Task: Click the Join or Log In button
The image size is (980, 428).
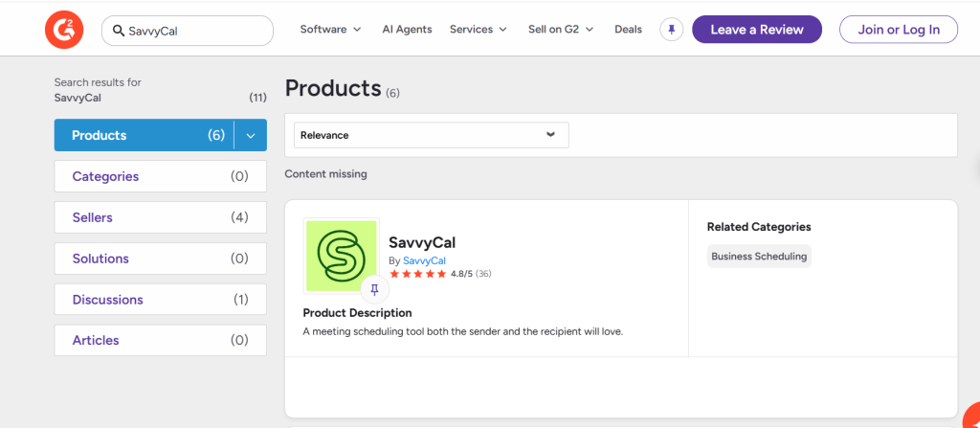Action: 898,30
